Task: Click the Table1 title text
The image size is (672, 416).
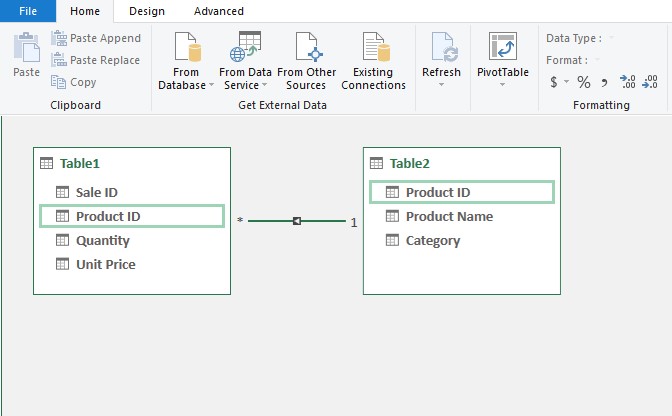Action: pos(80,163)
